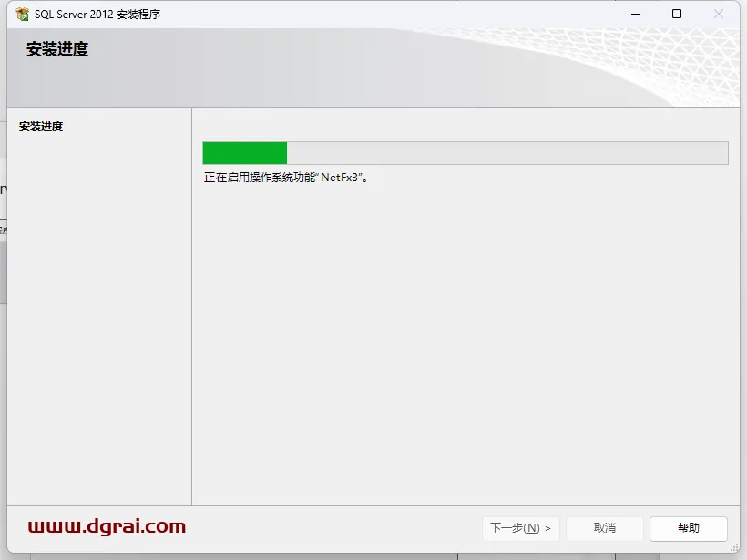The width and height of the screenshot is (747, 560).
Task: Click the 取消 cancel button
Action: coord(605,528)
